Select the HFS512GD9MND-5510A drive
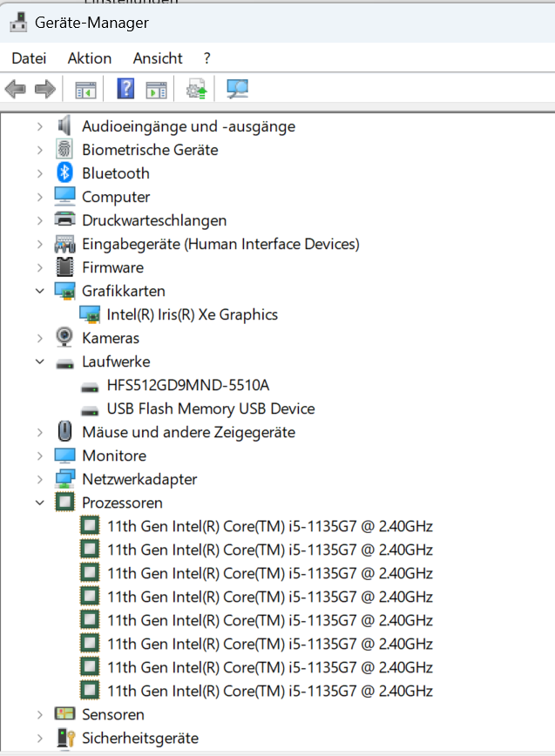The image size is (555, 756). (x=188, y=385)
